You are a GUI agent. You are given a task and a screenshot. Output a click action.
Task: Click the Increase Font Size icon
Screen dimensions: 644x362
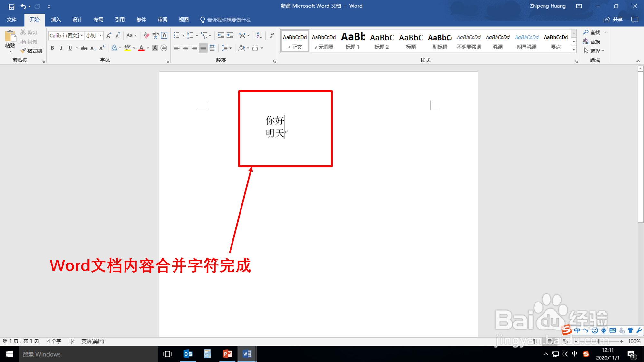(x=109, y=35)
